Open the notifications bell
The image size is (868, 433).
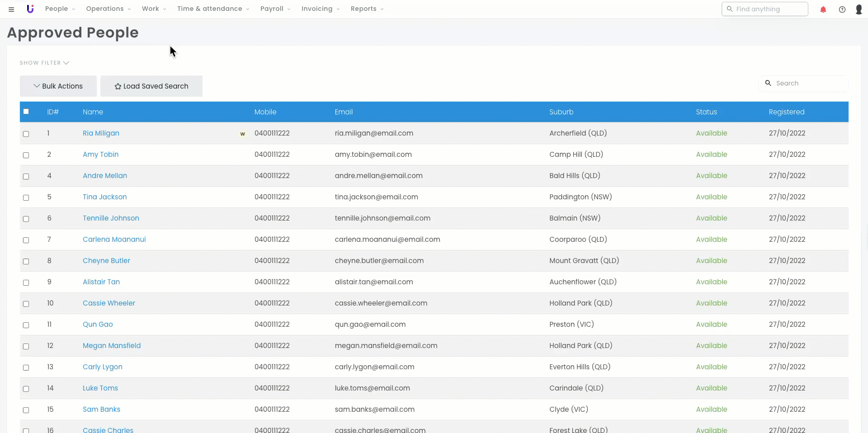(x=823, y=9)
